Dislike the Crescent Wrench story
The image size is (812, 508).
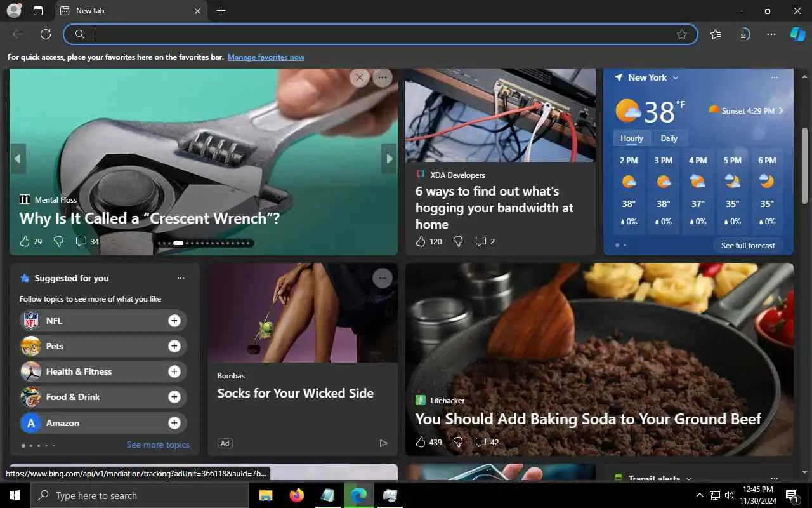point(58,241)
